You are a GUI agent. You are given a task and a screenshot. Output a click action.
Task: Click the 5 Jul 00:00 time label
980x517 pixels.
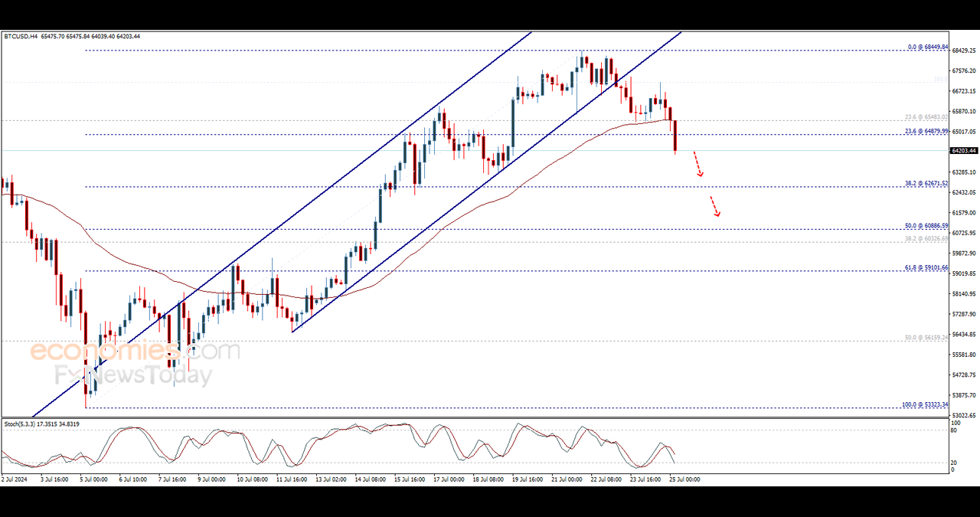point(93,479)
